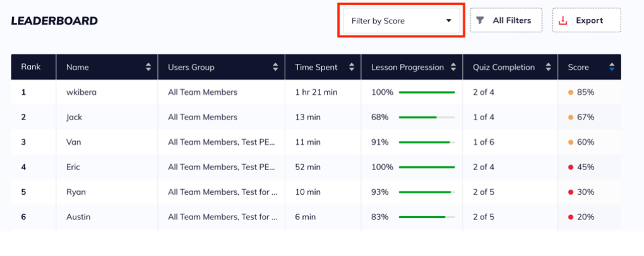
Task: Select the Rank column header
Action: click(x=30, y=67)
